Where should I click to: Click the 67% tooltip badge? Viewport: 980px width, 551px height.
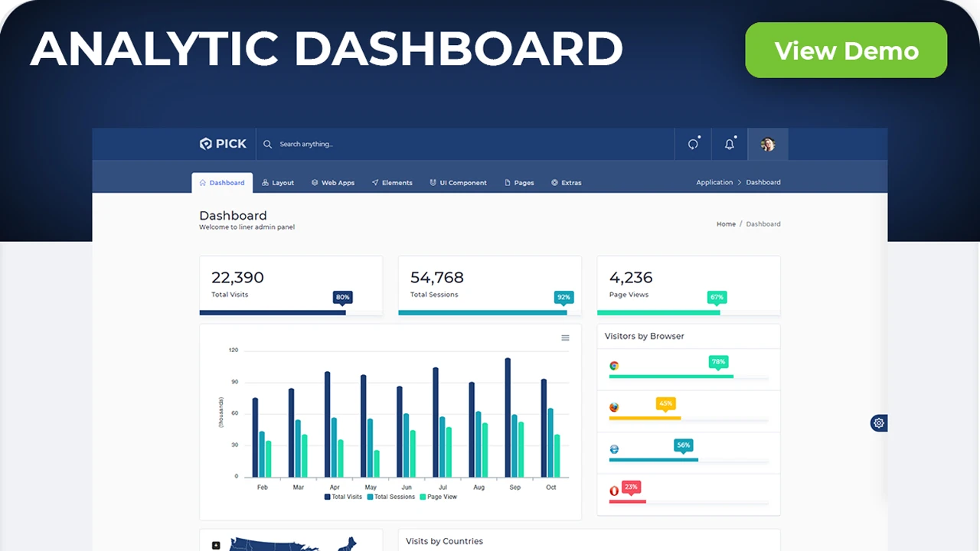717,298
